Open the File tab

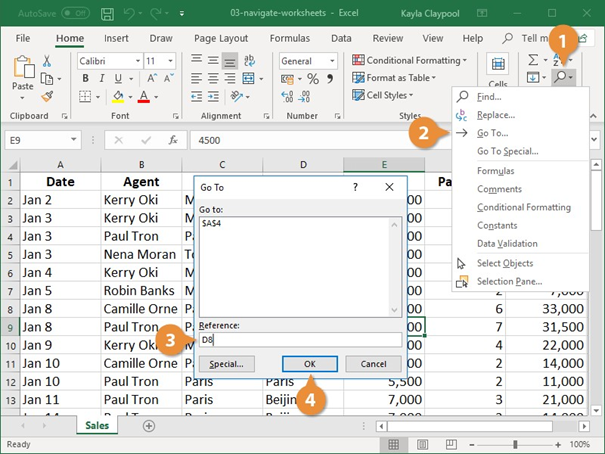[x=23, y=38]
